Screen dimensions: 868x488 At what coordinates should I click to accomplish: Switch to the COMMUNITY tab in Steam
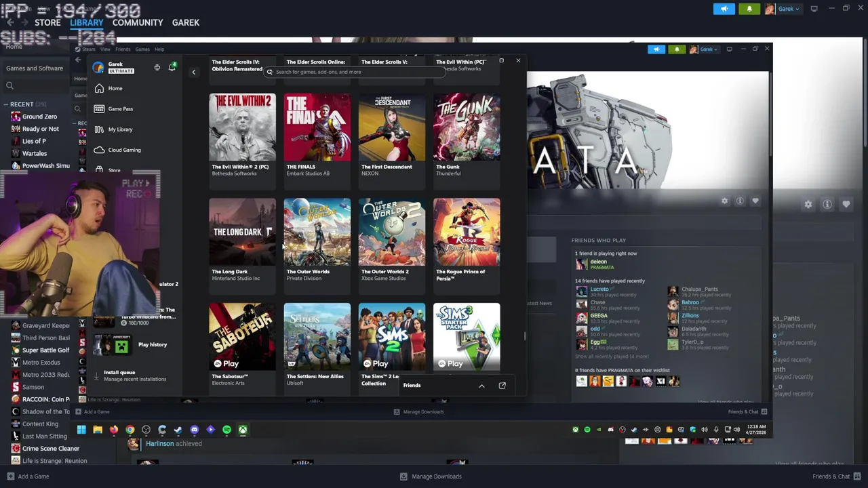138,22
